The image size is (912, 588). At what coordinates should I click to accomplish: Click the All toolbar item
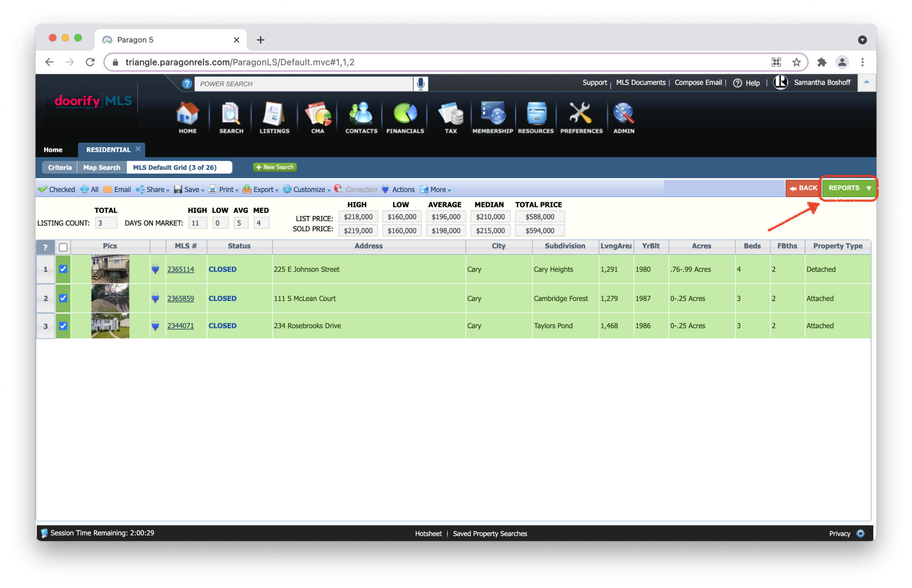(x=90, y=189)
